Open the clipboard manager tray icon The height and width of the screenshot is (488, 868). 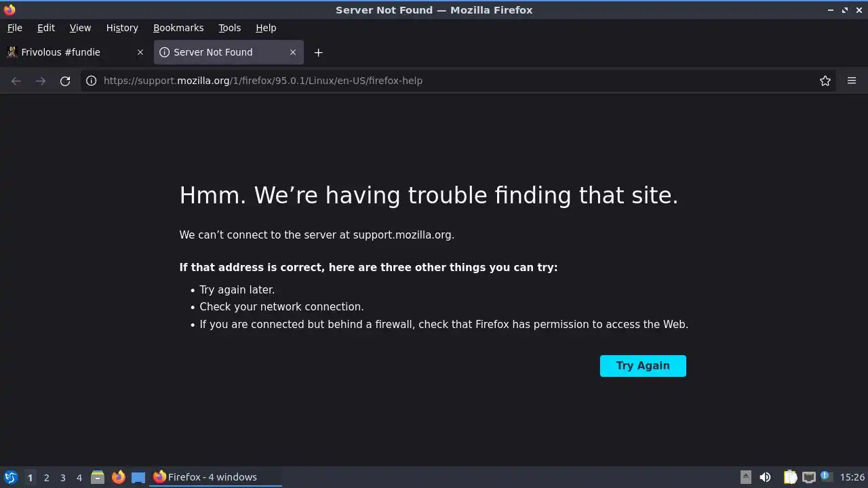click(790, 477)
